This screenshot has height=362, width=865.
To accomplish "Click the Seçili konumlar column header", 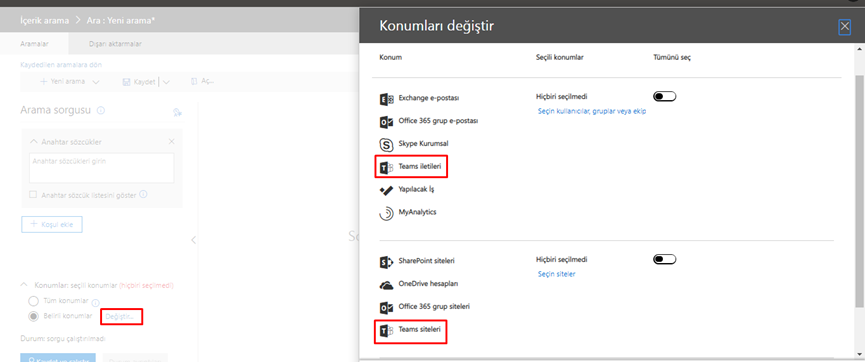I will coord(559,57).
